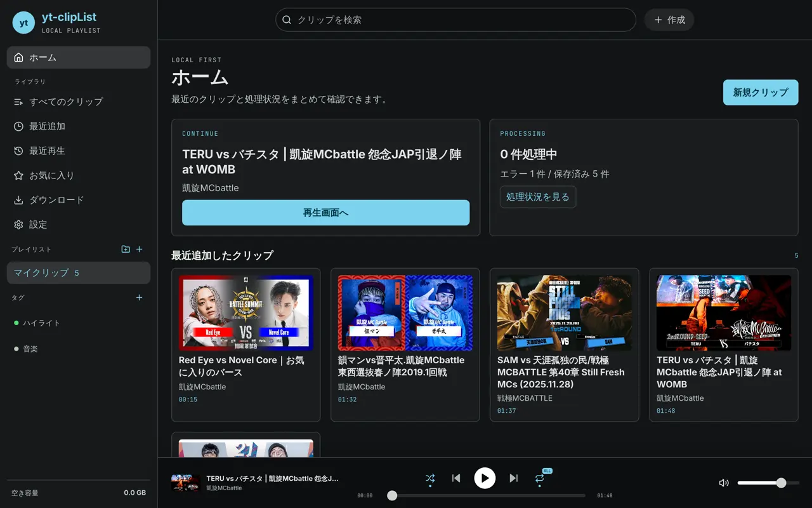Click the 00:15 duration on Red Eye card

188,399
